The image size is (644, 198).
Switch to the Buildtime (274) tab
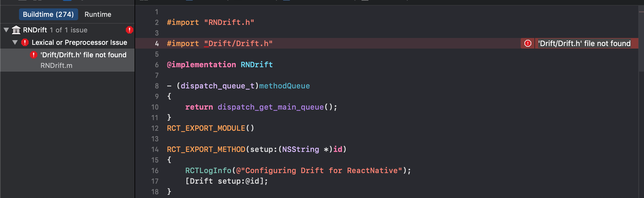point(48,14)
